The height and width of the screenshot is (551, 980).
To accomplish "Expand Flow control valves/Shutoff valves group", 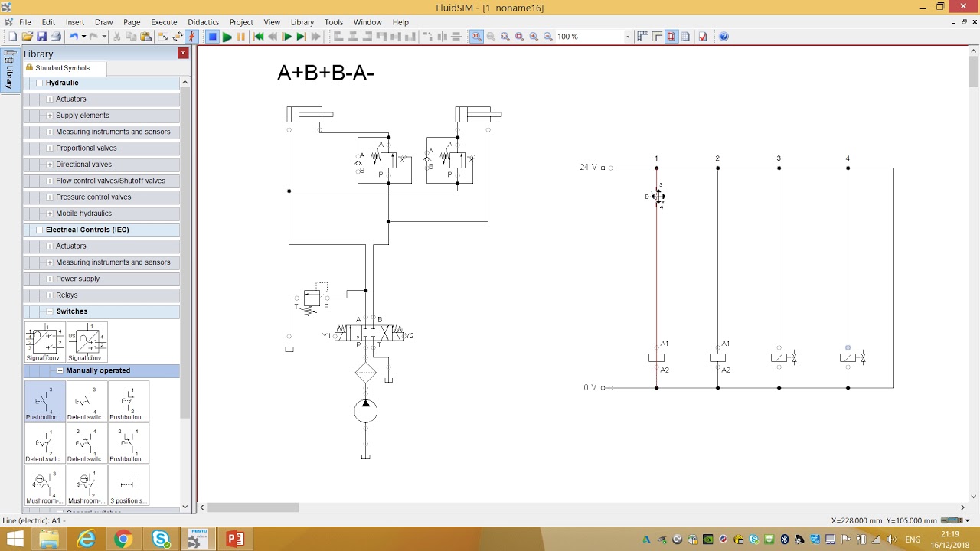I will click(x=50, y=181).
